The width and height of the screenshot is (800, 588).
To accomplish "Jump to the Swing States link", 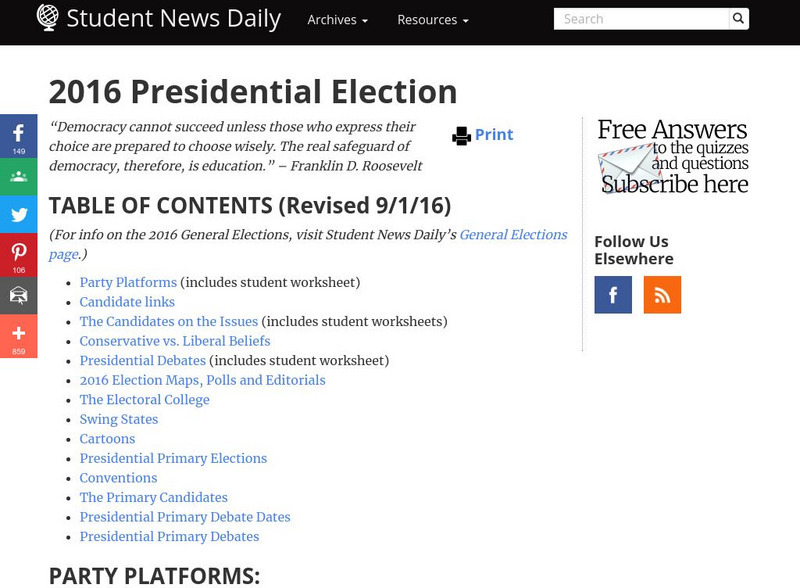I will tap(119, 420).
